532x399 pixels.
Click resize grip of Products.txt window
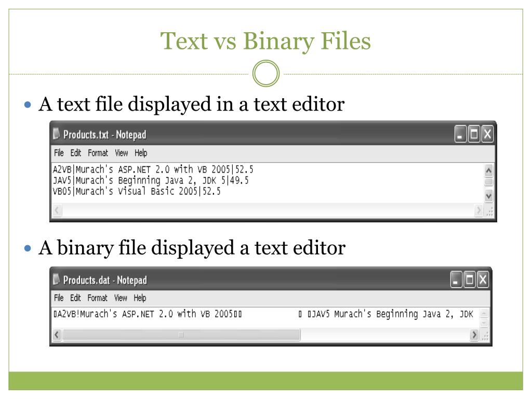pos(489,212)
